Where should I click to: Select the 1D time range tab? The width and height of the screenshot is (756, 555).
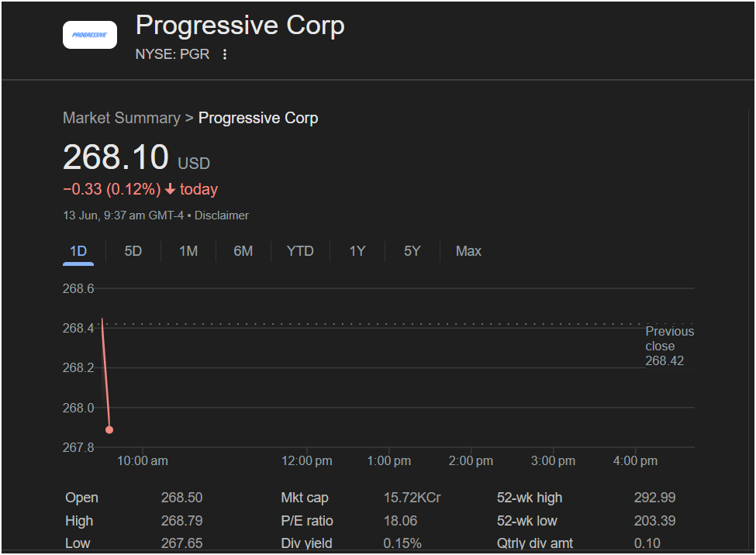[78, 251]
